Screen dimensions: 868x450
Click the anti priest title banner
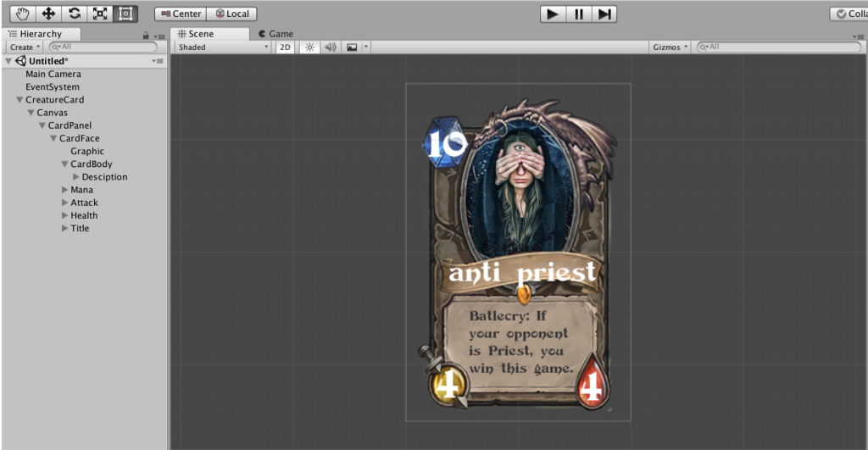coord(521,274)
